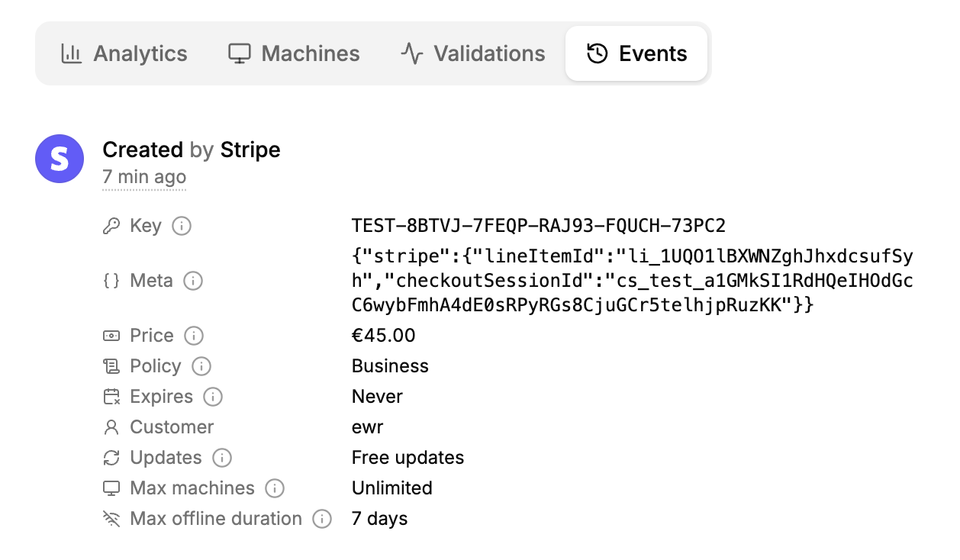Click the key icon beside Key
The width and height of the screenshot is (960, 560).
(111, 226)
